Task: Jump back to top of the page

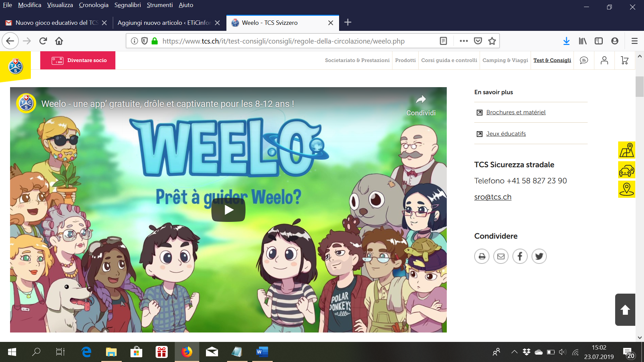Action: click(x=625, y=310)
